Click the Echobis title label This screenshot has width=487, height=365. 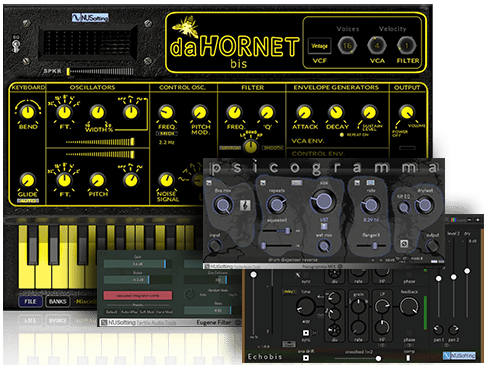(265, 357)
